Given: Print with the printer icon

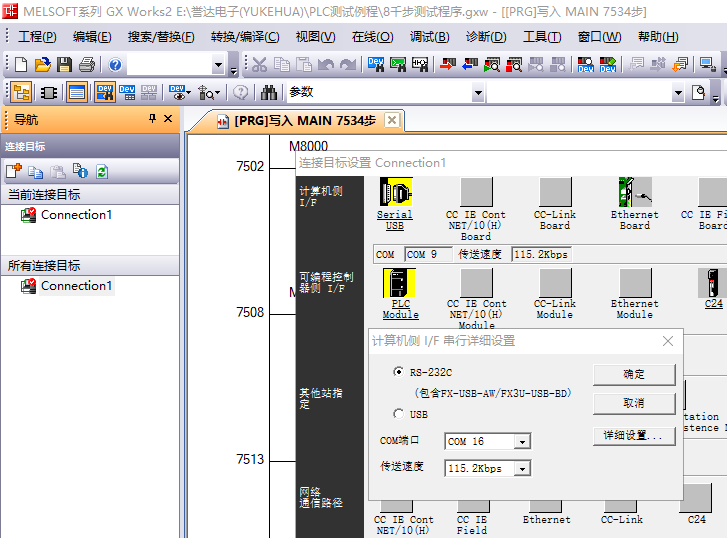Looking at the screenshot, I should tap(87, 64).
